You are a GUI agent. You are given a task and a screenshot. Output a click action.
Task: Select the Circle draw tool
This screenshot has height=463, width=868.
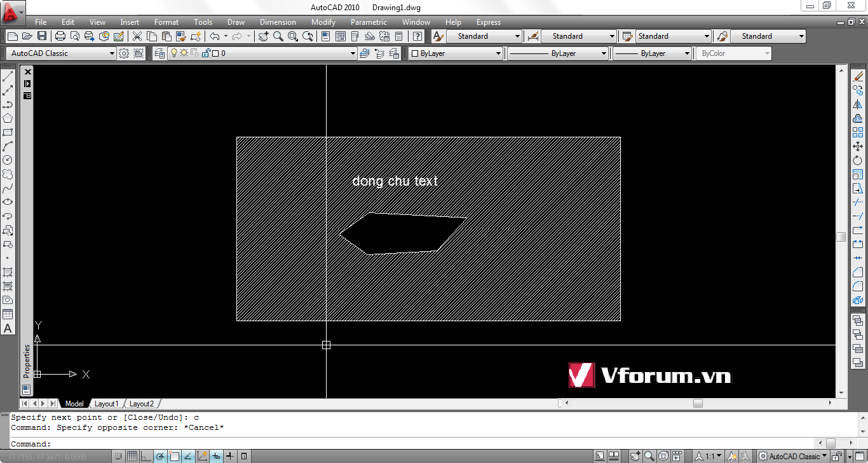click(8, 160)
